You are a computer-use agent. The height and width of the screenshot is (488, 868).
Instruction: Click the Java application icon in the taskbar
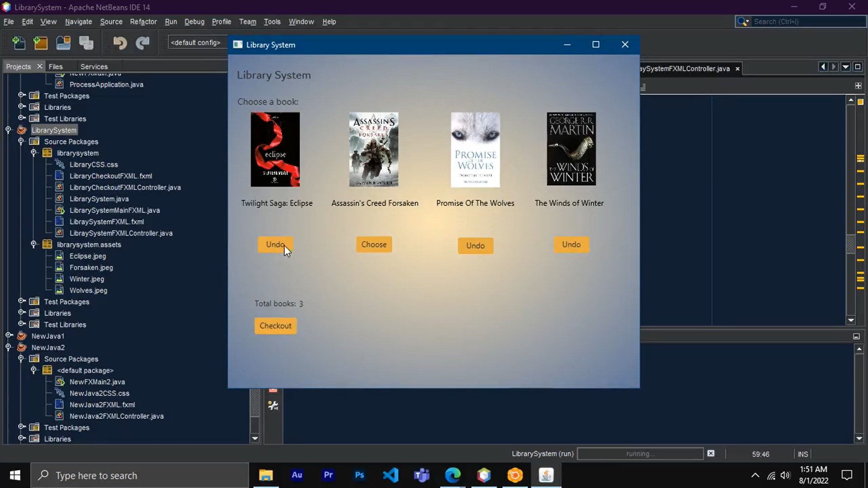tap(546, 475)
